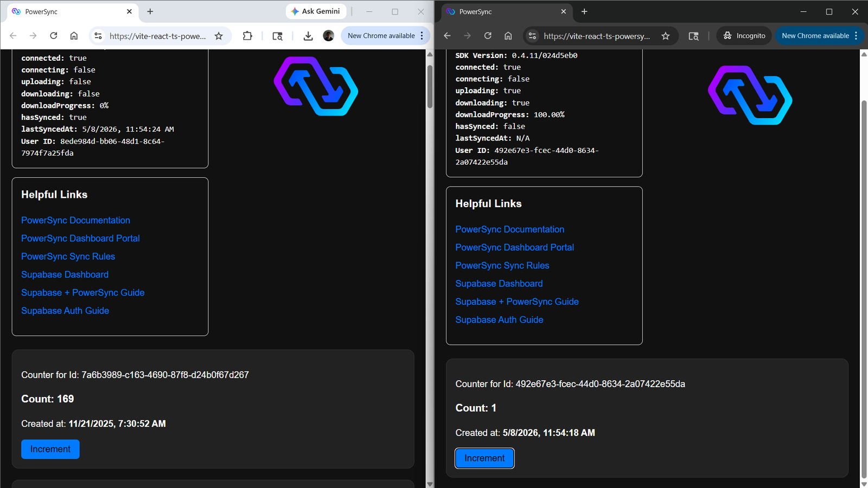Viewport: 868px width, 488px height.
Task: Bookmark this page in the left window
Action: [x=219, y=36]
